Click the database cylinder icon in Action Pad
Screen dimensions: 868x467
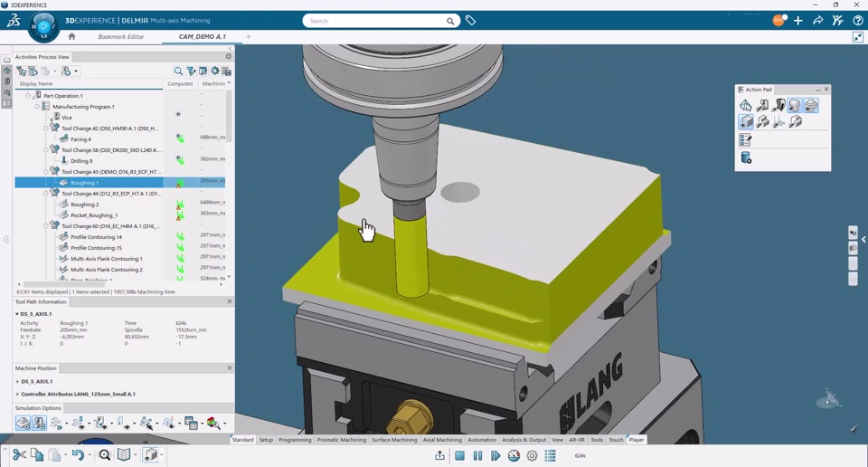click(746, 157)
